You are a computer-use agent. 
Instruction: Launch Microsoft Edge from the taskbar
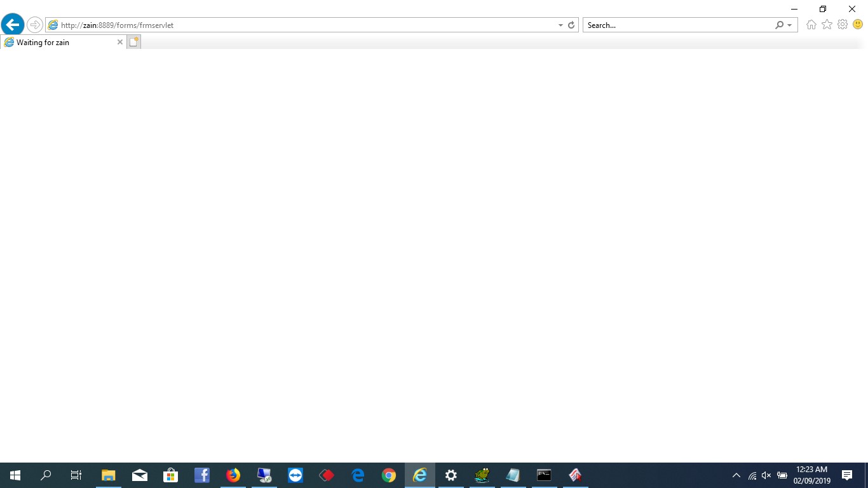(x=358, y=475)
